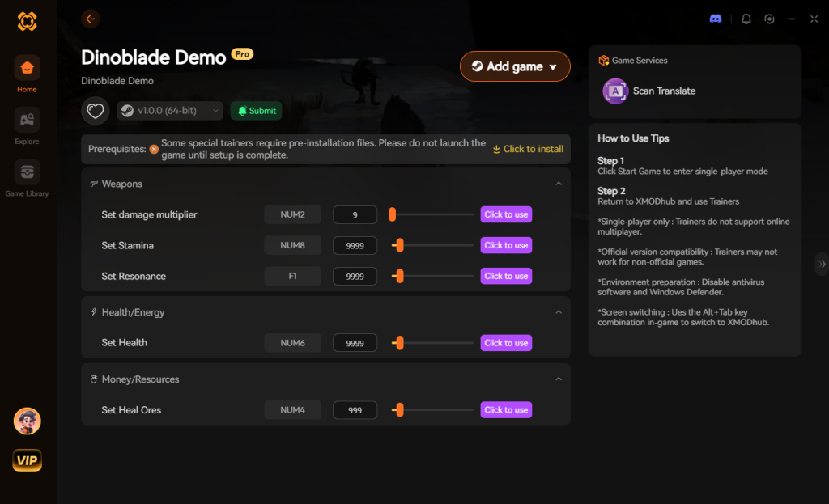Click the XMODhub logo icon
The width and height of the screenshot is (829, 504).
[27, 21]
